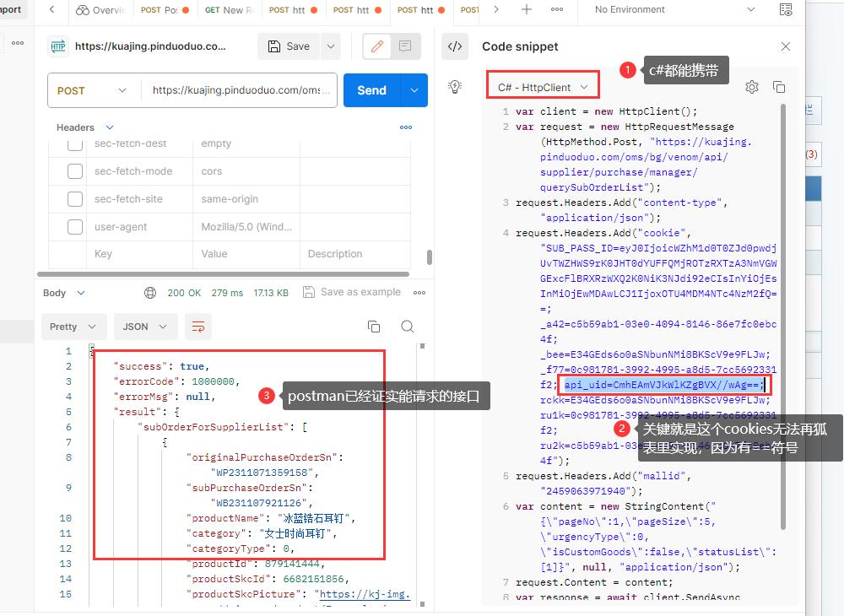Go to previous tabs arrow
This screenshot has width=844, height=616.
tap(51, 9)
